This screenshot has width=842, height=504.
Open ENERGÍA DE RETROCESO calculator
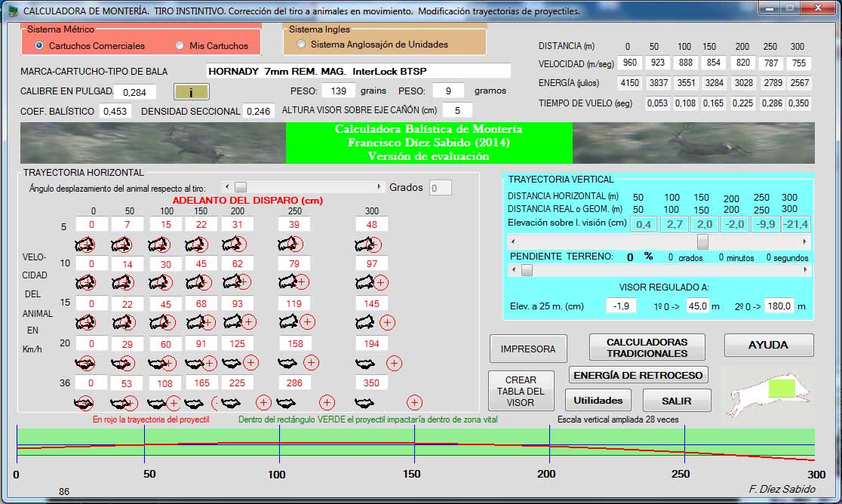[638, 375]
